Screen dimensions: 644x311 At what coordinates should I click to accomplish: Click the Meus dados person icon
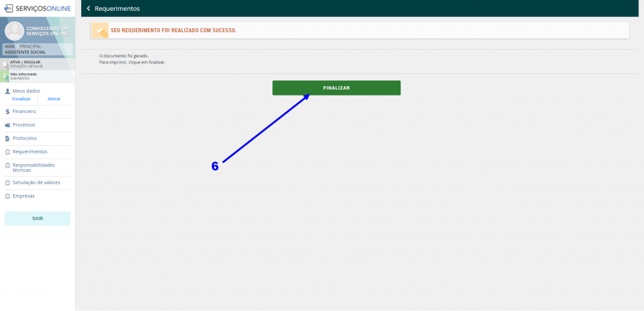click(7, 91)
